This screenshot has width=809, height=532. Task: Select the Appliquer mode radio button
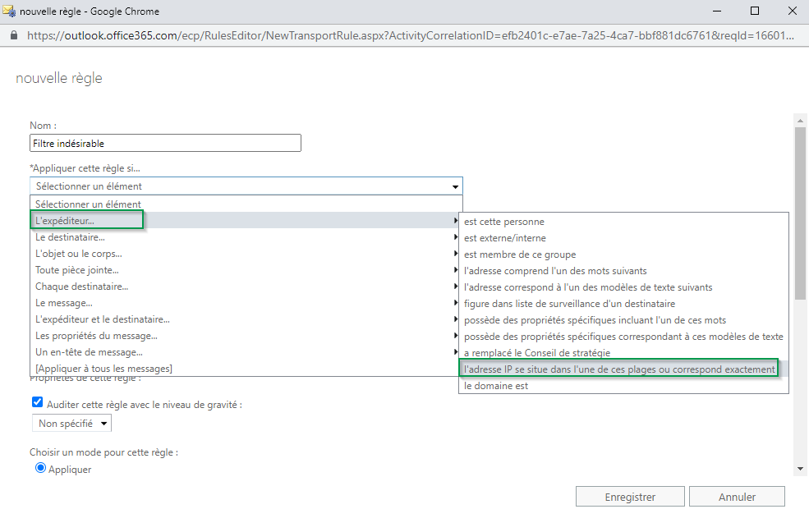[x=40, y=468]
